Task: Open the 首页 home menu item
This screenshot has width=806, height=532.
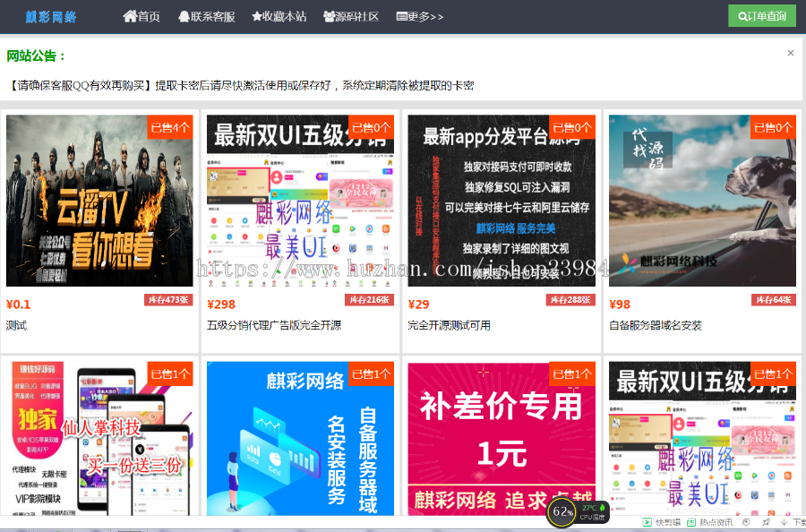Action: [x=141, y=16]
